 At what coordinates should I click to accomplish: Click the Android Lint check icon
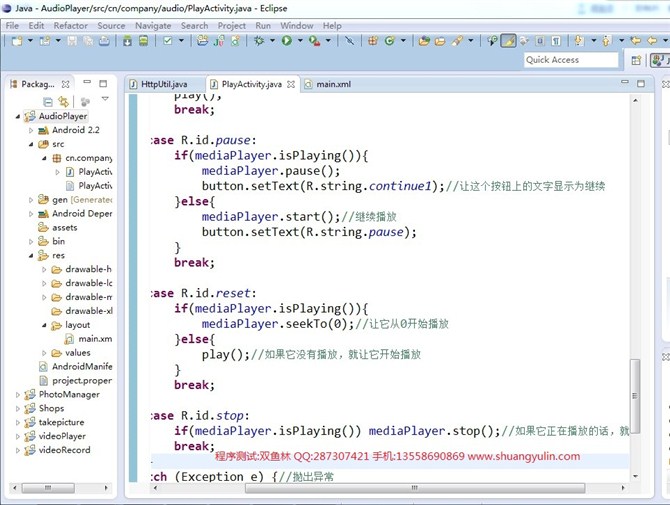pos(168,41)
